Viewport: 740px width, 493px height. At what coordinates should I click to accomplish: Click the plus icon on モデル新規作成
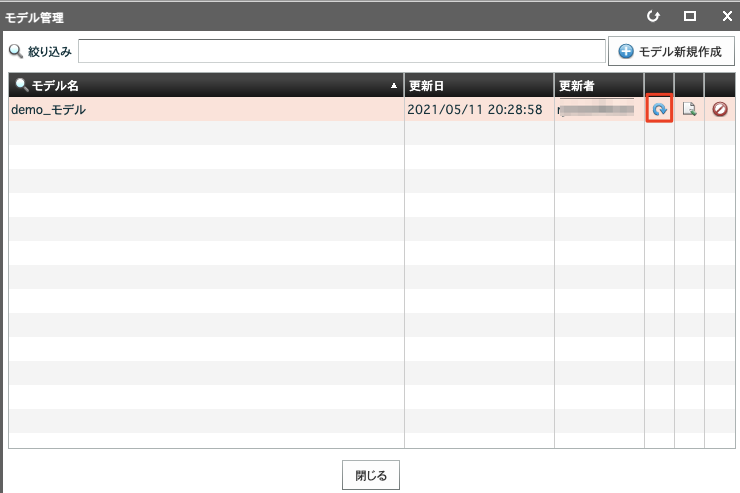coord(626,51)
